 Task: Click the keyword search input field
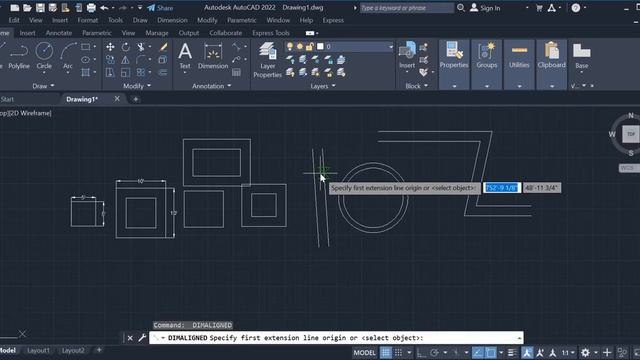[x=407, y=8]
